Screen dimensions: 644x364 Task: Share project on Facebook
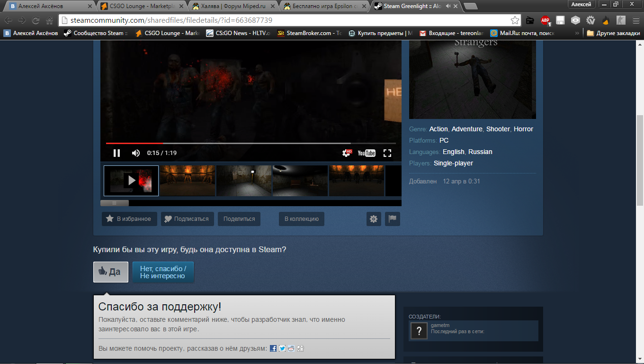pyautogui.click(x=273, y=348)
